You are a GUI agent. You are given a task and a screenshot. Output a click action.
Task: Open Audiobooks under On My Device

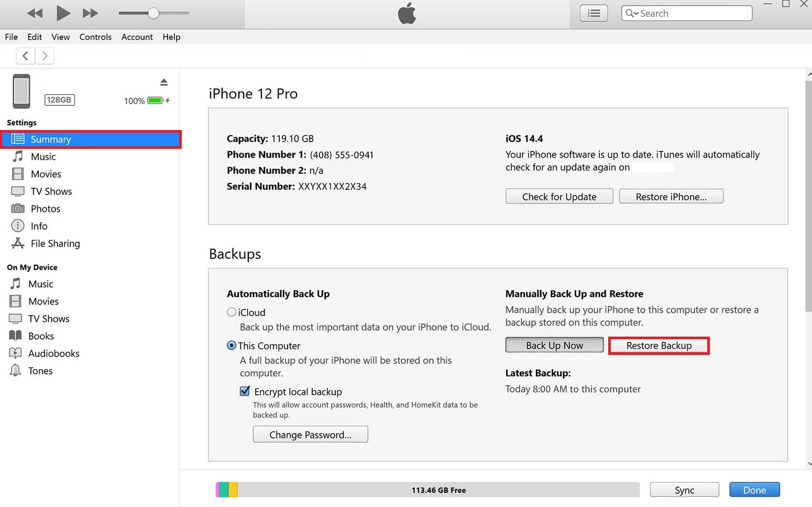[x=54, y=353]
